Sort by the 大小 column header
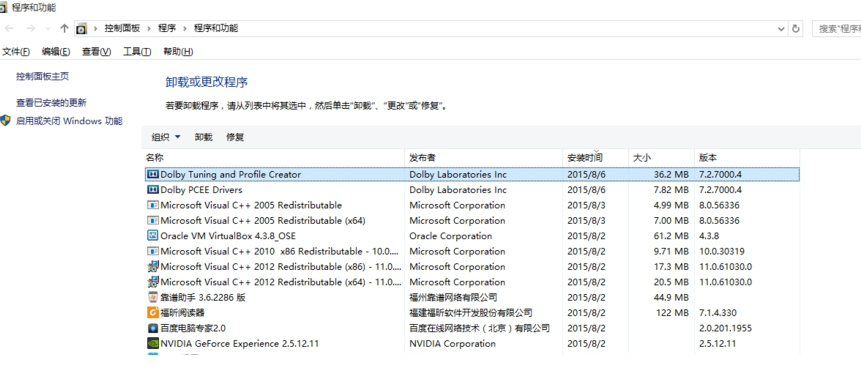This screenshot has height=369, width=861. click(x=662, y=158)
